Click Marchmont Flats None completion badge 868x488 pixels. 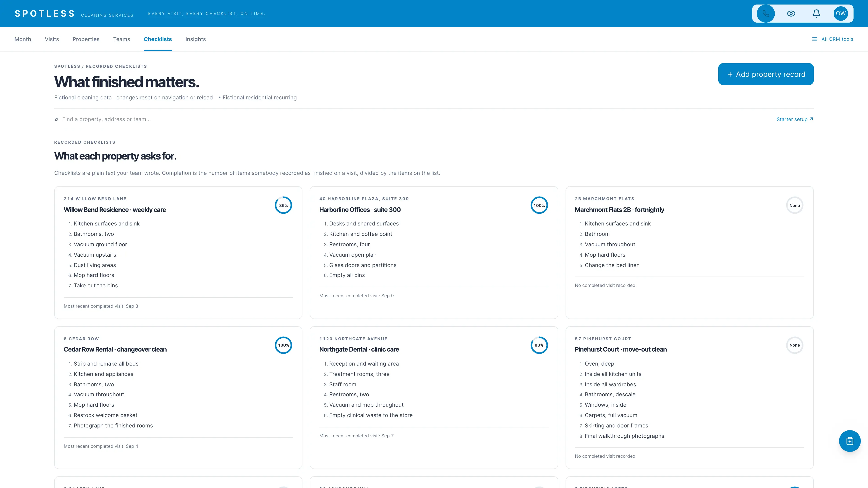pyautogui.click(x=794, y=205)
